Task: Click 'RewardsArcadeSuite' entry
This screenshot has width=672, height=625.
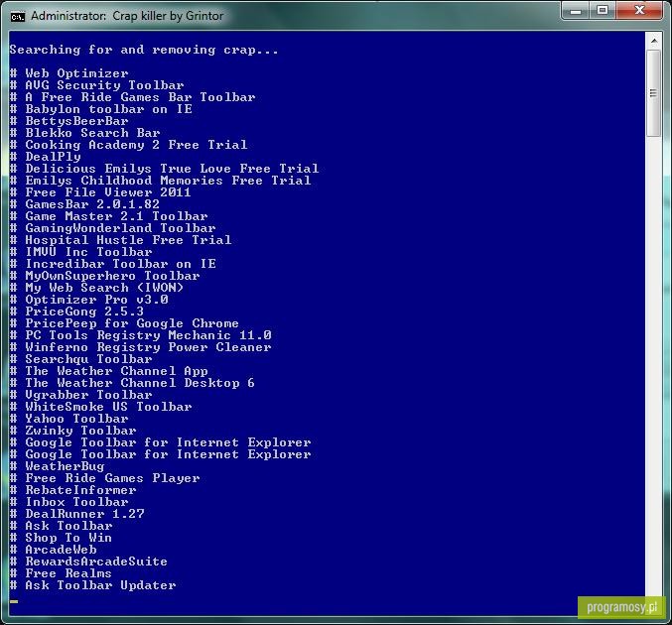Action: (x=88, y=562)
